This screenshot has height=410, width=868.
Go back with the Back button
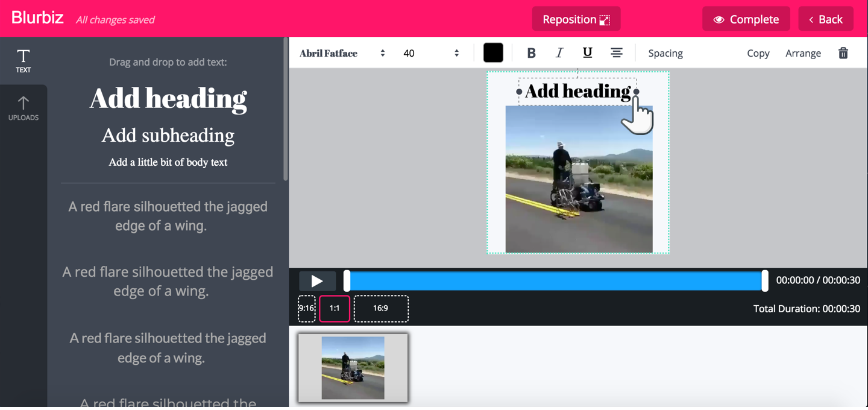coord(826,19)
